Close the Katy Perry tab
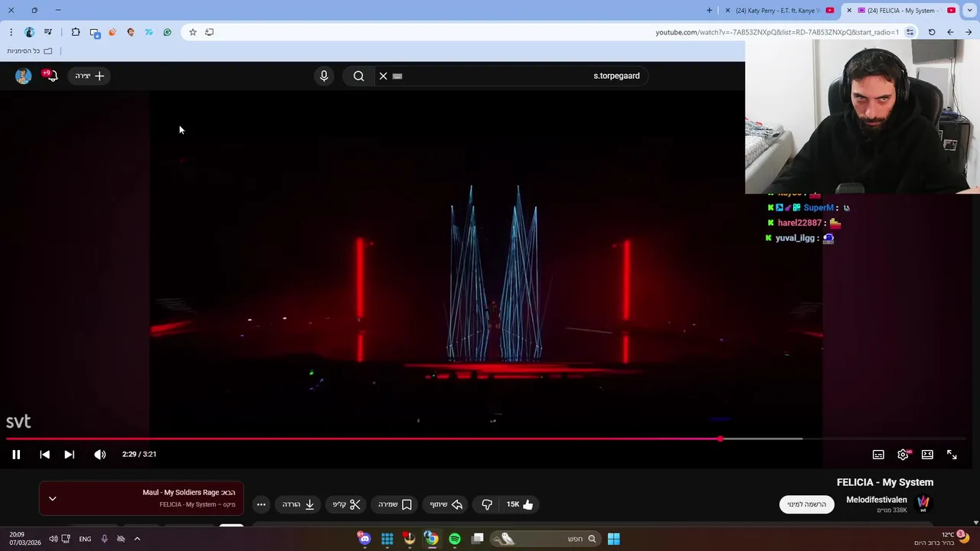The height and width of the screenshot is (551, 980). 727,11
